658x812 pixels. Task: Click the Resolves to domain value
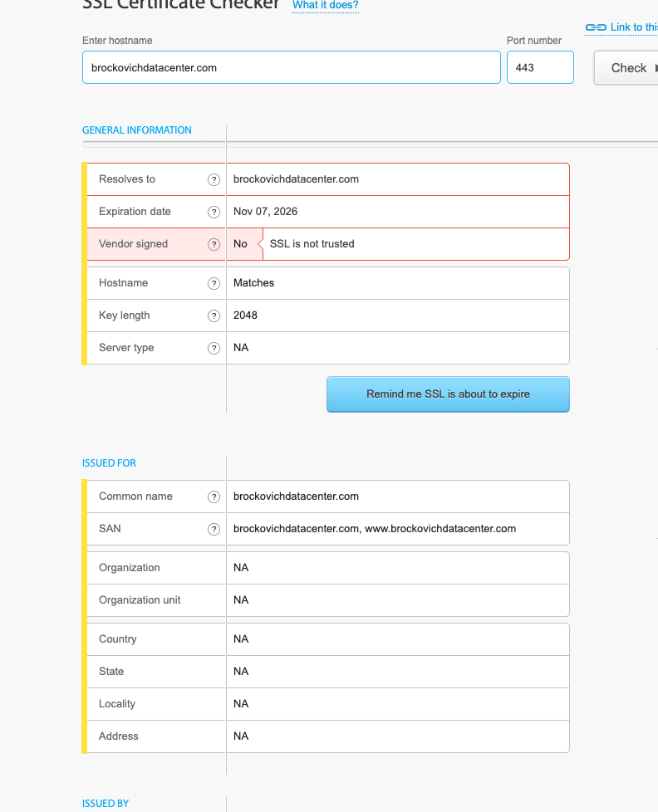tap(296, 179)
